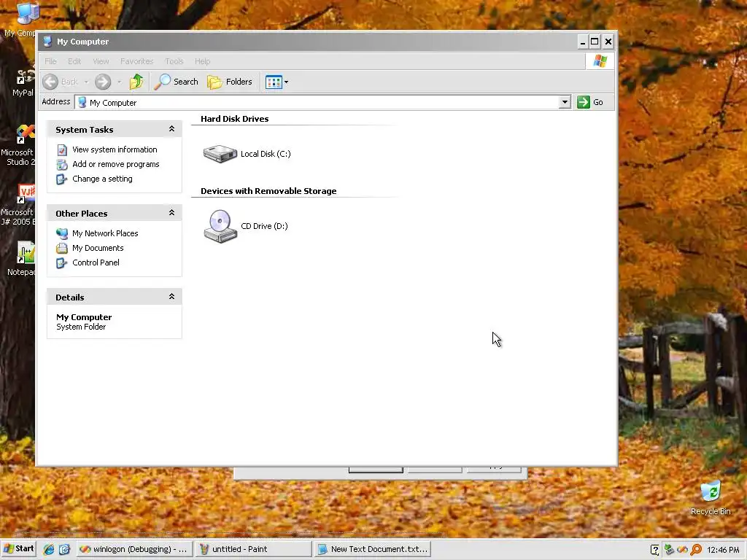Click My Computer title bar icon
The image size is (747, 560).
(47, 42)
